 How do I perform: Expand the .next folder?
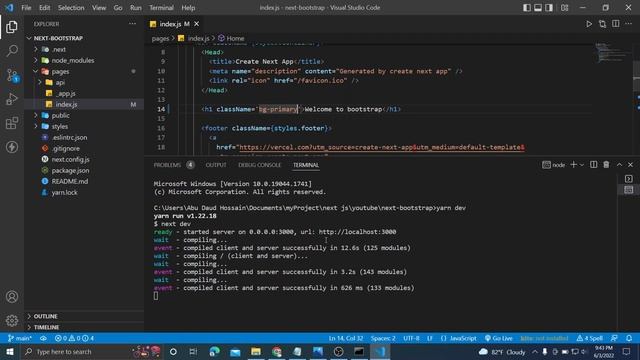click(x=36, y=49)
